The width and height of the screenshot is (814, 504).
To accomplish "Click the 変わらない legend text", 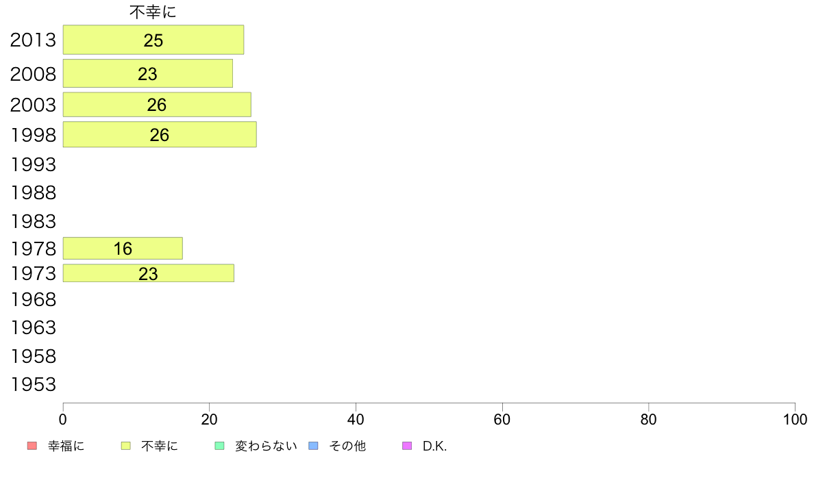I will click(x=266, y=446).
